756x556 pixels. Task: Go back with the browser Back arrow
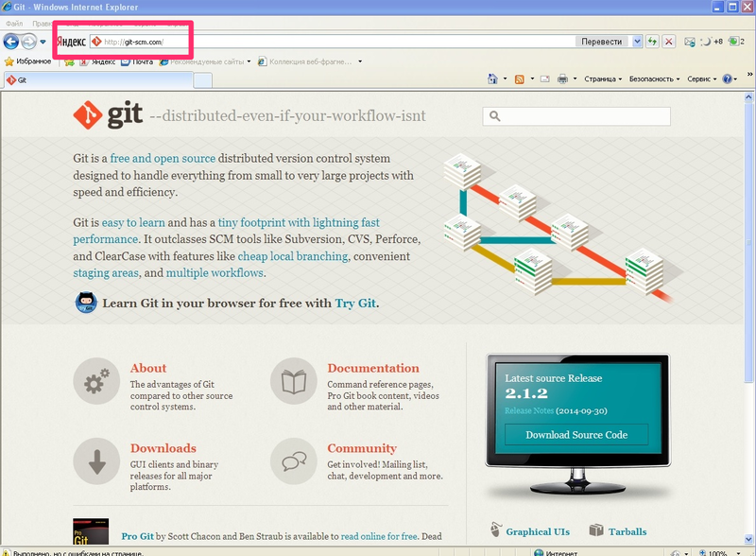tap(11, 42)
